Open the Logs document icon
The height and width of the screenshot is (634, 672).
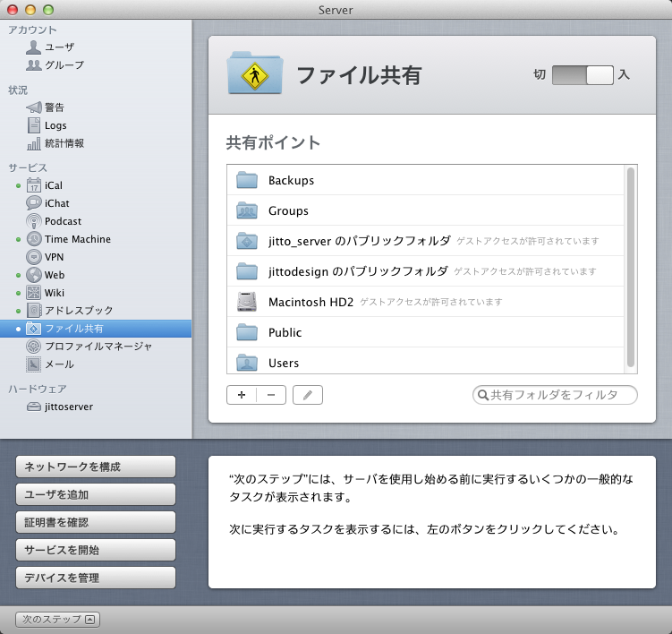(x=34, y=125)
